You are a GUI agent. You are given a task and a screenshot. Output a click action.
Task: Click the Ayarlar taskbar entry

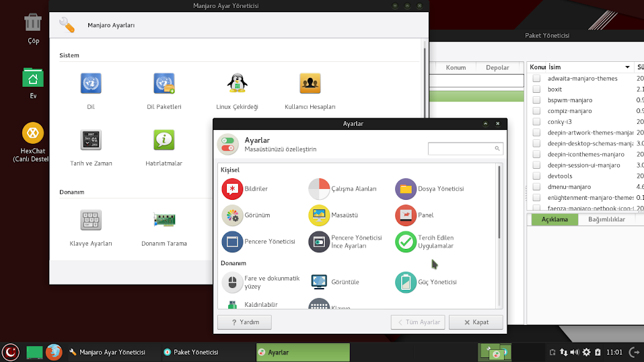[303, 352]
